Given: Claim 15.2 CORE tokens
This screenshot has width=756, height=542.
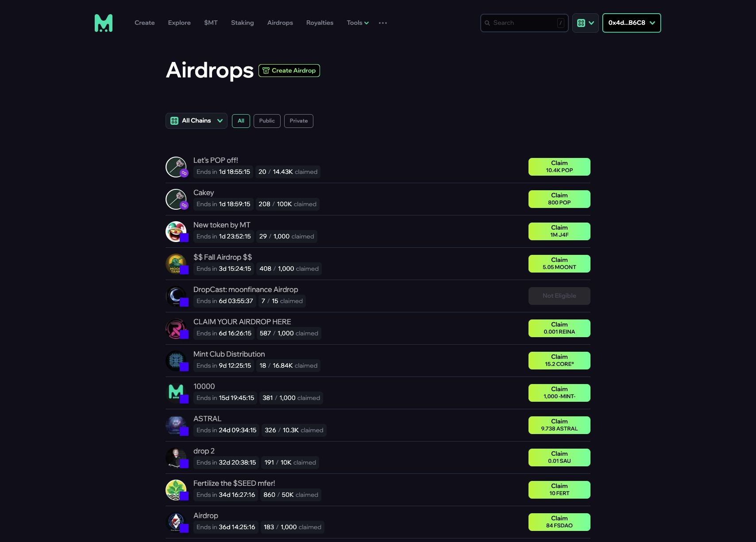Looking at the screenshot, I should pyautogui.click(x=559, y=361).
